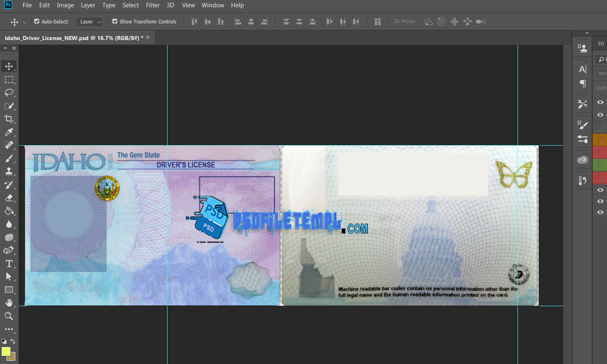Show the hidden third layer visibility box
607x364 pixels.
pyautogui.click(x=600, y=127)
